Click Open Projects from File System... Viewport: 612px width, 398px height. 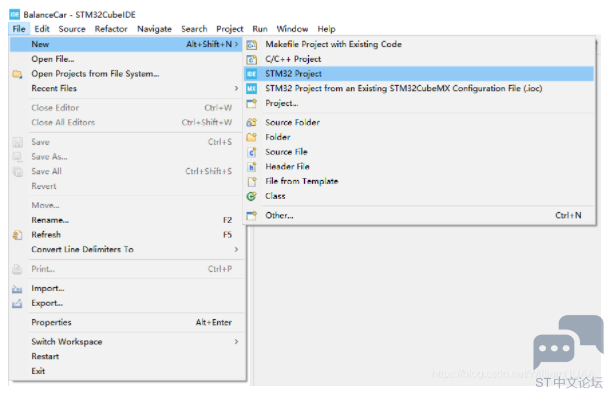(x=126, y=74)
